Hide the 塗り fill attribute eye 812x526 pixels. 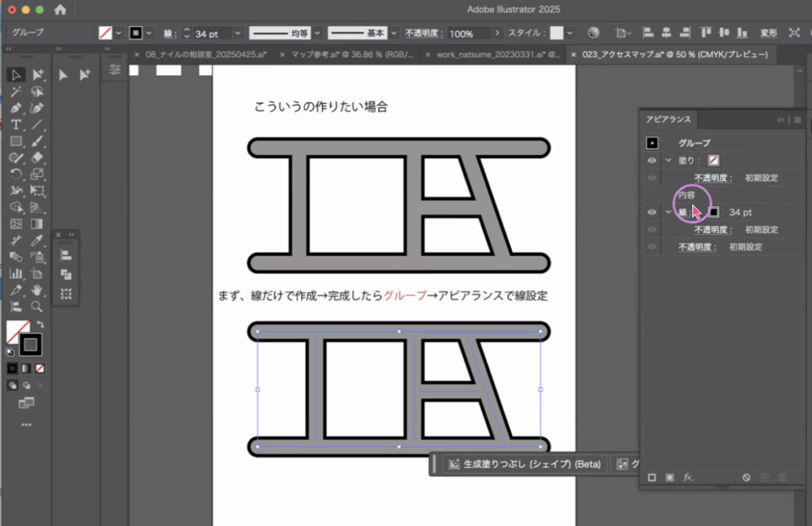coord(652,160)
